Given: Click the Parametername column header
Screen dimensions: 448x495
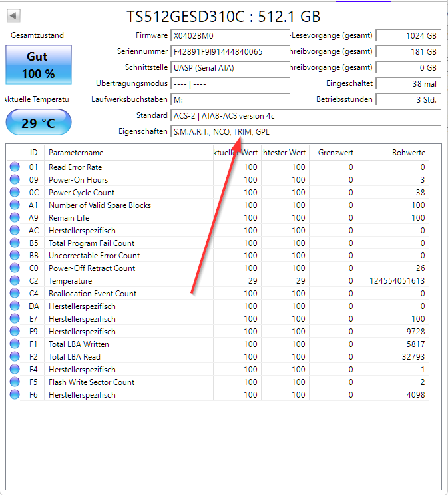Looking at the screenshot, I should point(128,153).
